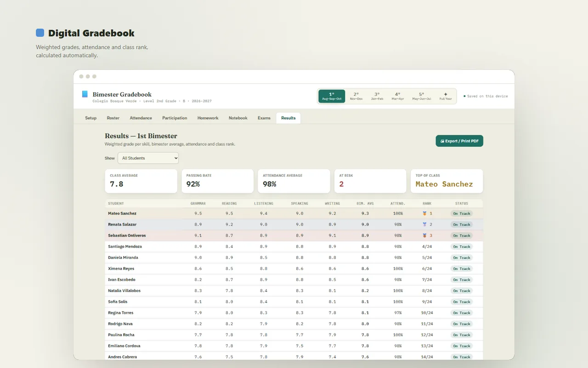The width and height of the screenshot is (588, 368).
Task: Click Rodrigo Nava's 8.0 bimester average
Action: 365,324
